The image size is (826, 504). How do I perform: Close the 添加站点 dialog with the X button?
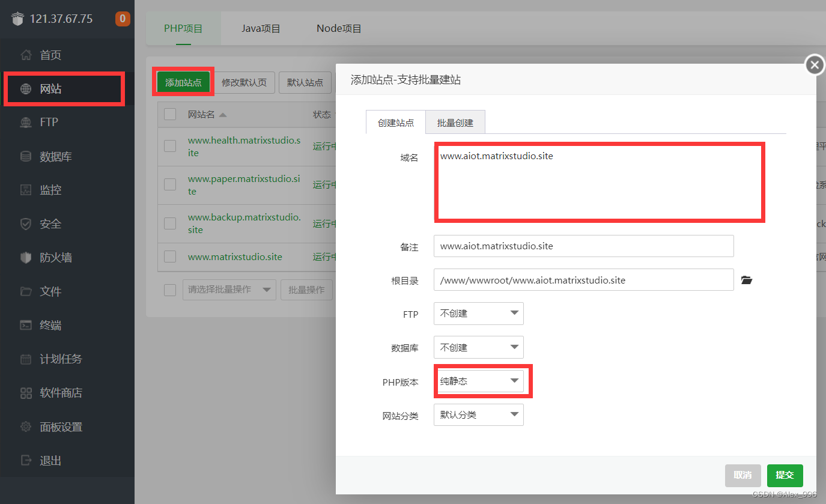coord(815,64)
